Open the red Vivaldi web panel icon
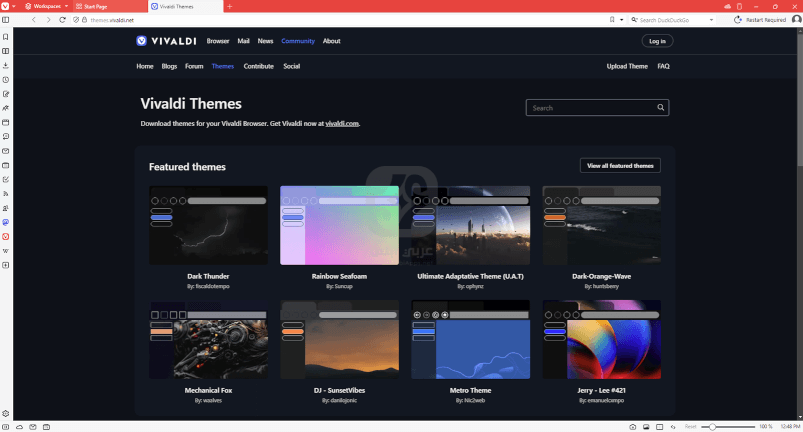The height and width of the screenshot is (432, 803). pos(6,236)
